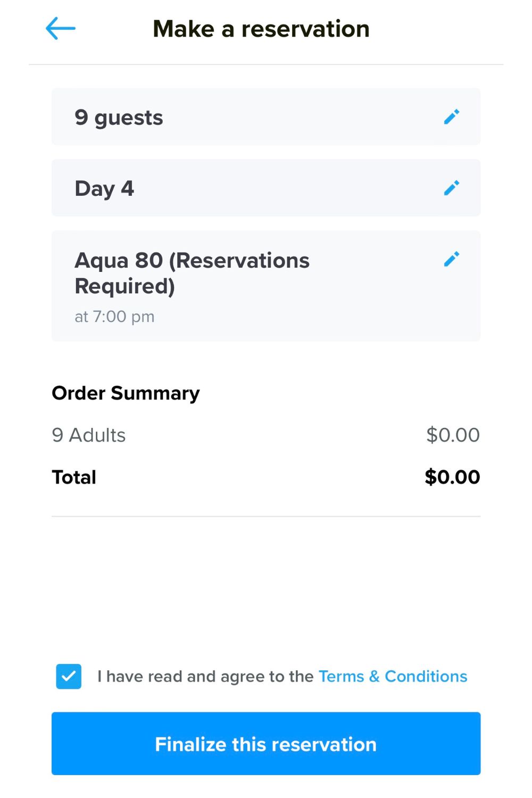This screenshot has width=532, height=798.
Task: Select the 9 guests text label
Action: (119, 118)
